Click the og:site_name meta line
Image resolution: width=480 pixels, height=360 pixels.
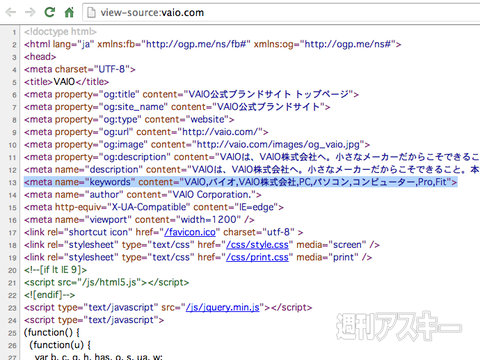point(177,107)
